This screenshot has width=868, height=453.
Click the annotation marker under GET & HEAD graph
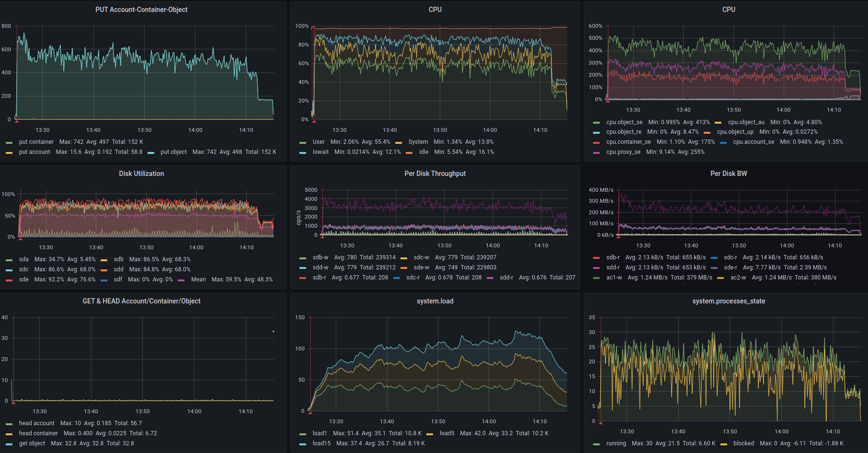tap(13, 403)
